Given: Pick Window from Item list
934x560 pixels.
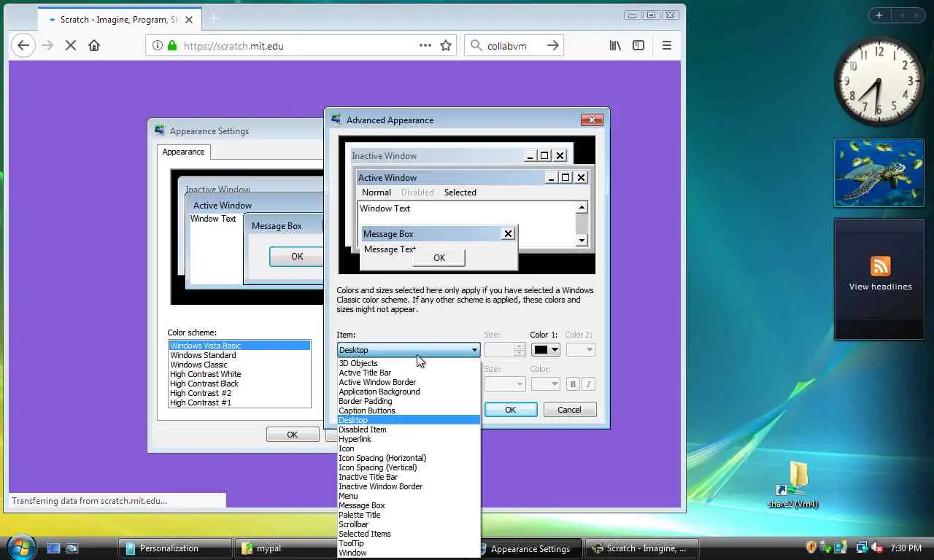Looking at the screenshot, I should 409,553.
